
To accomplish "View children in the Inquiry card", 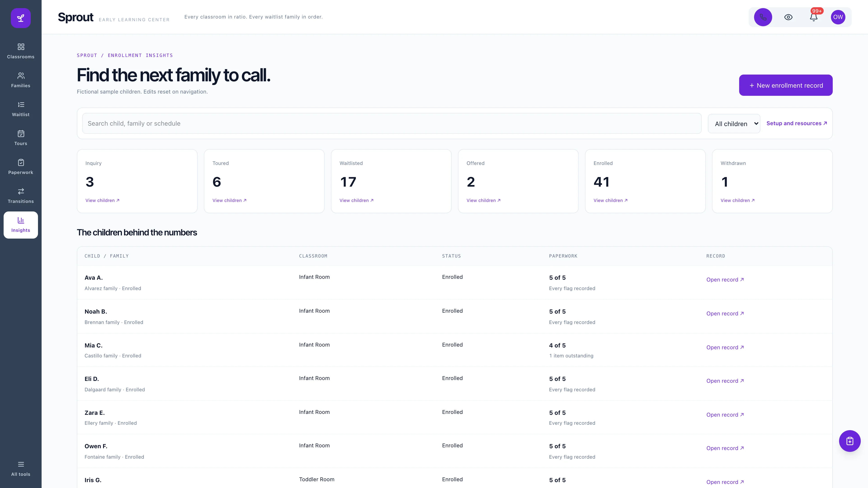I will tap(102, 200).
